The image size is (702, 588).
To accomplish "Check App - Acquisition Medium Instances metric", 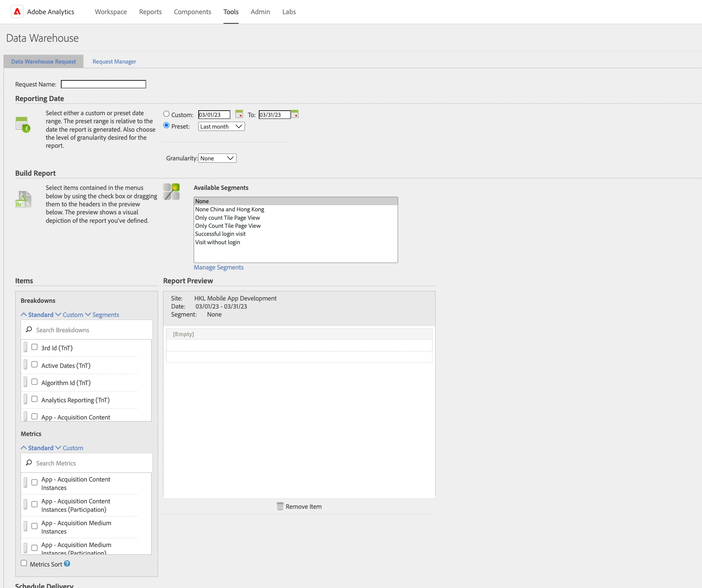I will point(34,526).
